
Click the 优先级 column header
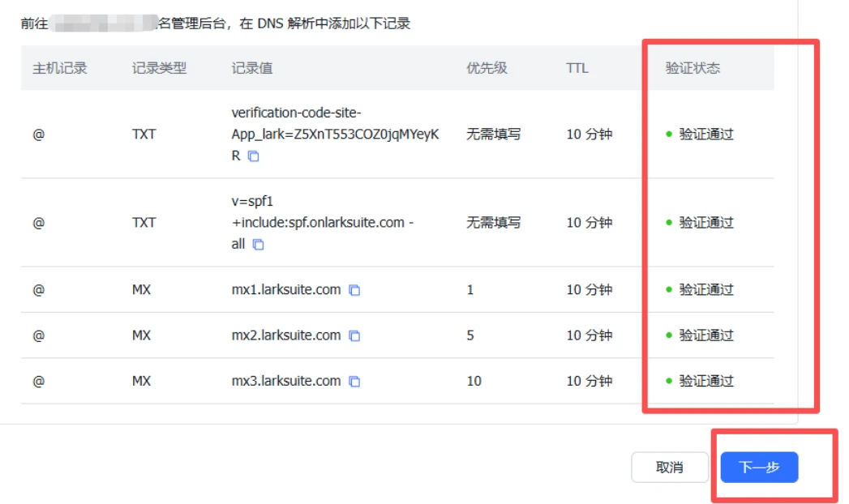pos(487,68)
